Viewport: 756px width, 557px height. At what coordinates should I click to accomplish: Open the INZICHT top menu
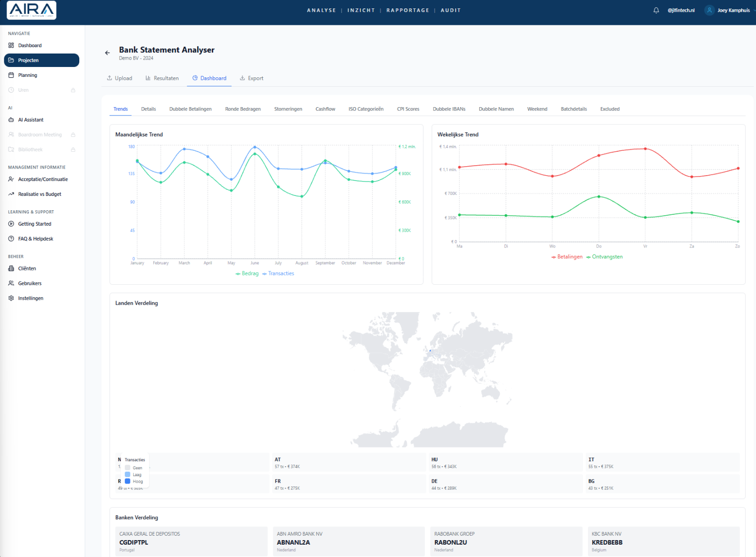coord(361,10)
